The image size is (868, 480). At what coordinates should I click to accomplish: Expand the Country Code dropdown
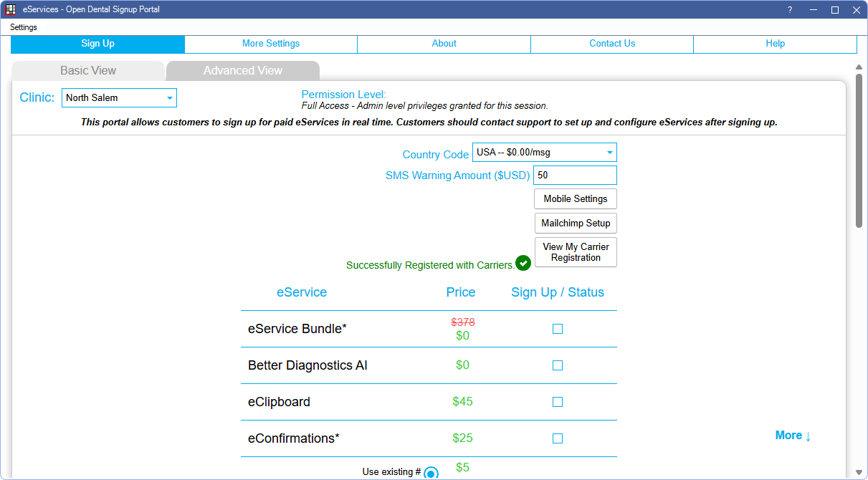544,153
